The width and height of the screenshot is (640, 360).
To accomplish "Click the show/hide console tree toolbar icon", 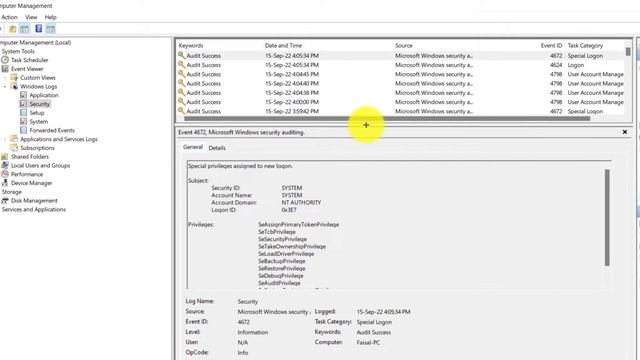I will click(24, 29).
